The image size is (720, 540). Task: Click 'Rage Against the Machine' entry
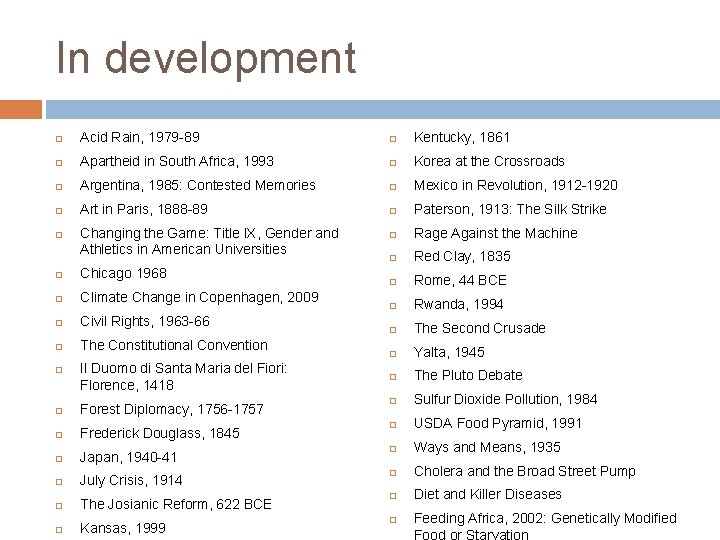tap(495, 234)
